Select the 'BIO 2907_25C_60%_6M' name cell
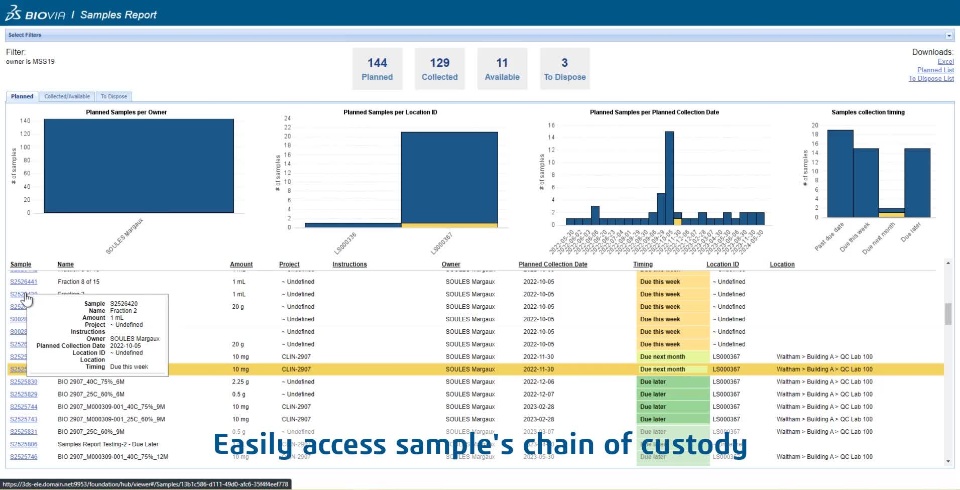This screenshot has width=960, height=490. (x=91, y=394)
